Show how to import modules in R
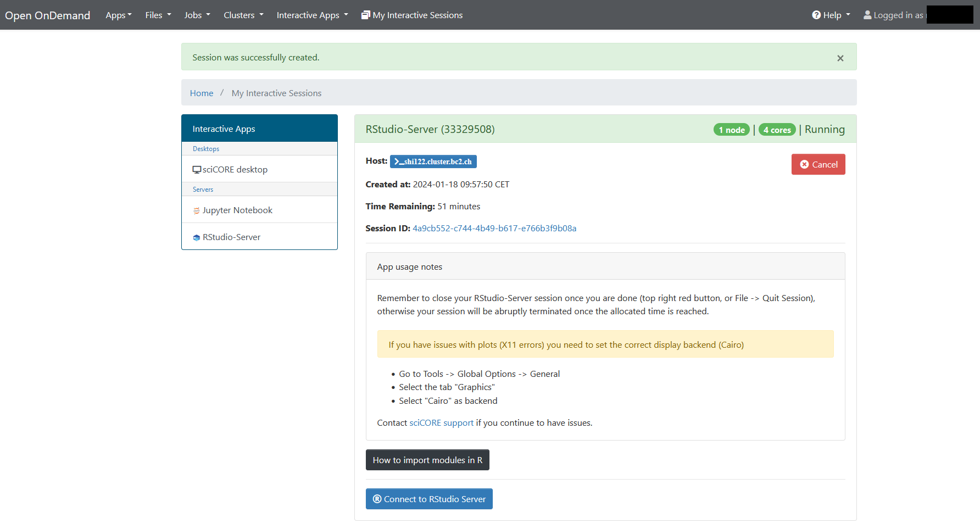Image resolution: width=980 pixels, height=523 pixels. click(427, 460)
